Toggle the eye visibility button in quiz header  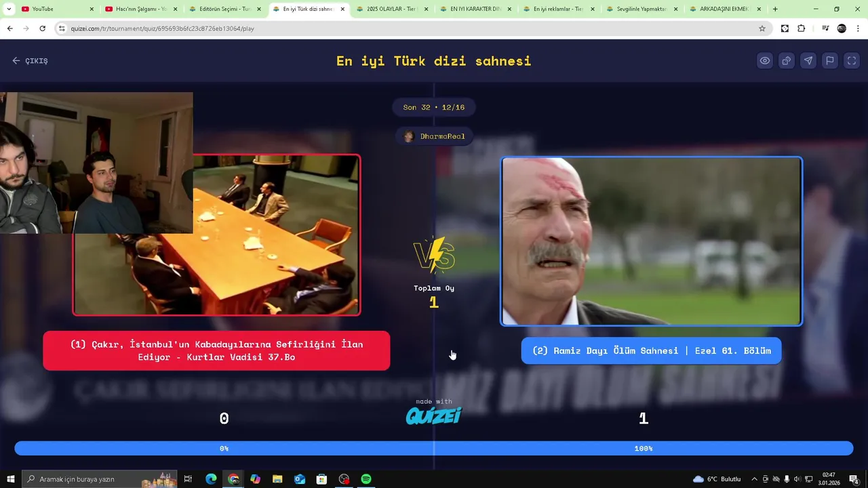pos(765,60)
